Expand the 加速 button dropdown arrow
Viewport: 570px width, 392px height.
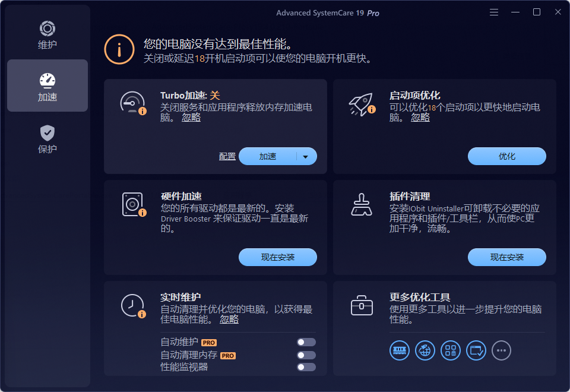tap(306, 157)
